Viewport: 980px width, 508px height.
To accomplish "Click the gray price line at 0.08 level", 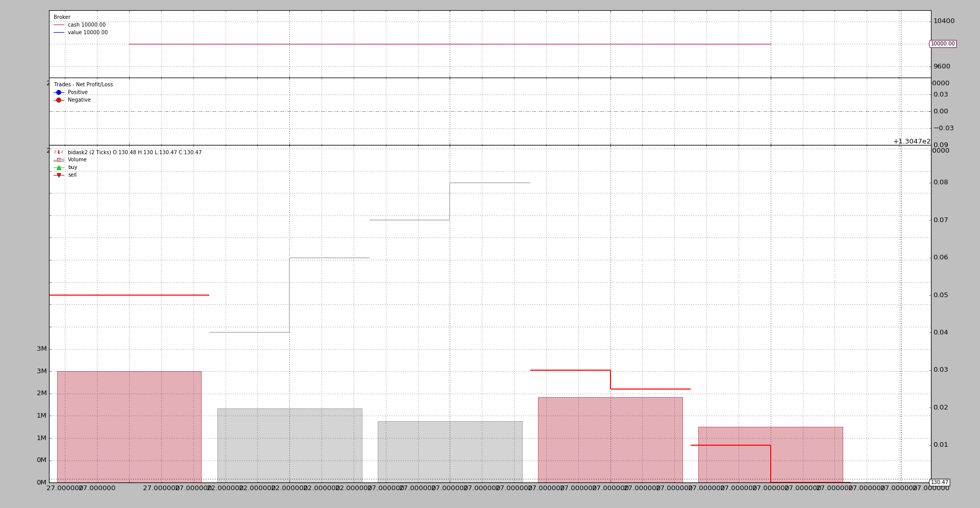I will (x=490, y=183).
